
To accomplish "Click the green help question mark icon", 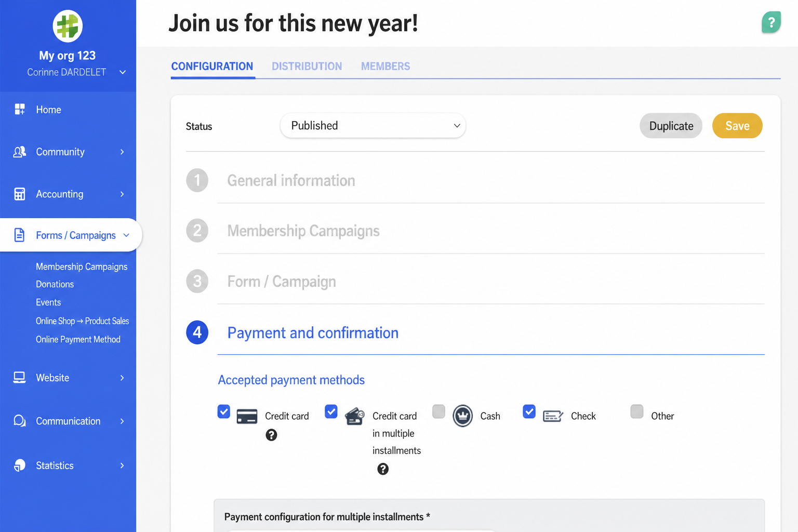I will tap(771, 22).
